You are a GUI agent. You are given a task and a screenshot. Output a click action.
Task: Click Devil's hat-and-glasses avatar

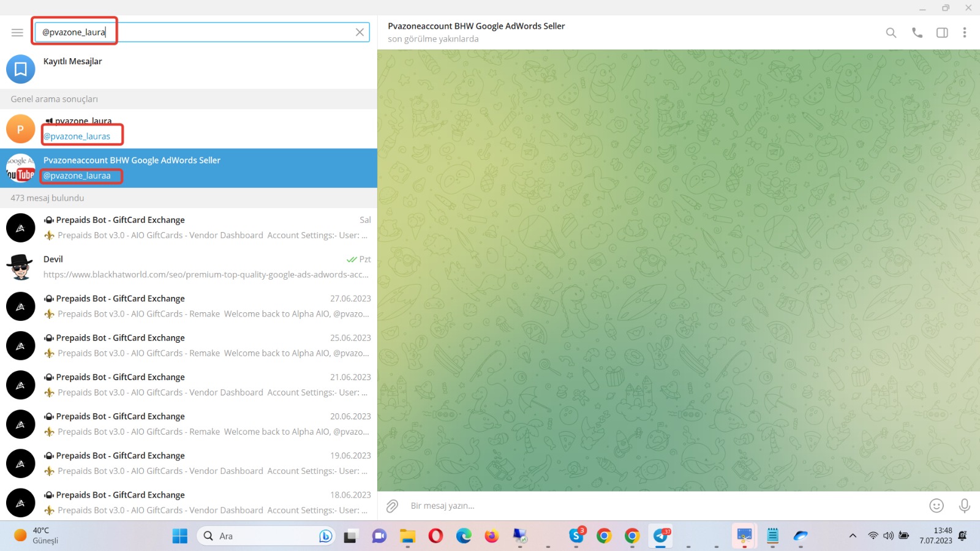21,267
